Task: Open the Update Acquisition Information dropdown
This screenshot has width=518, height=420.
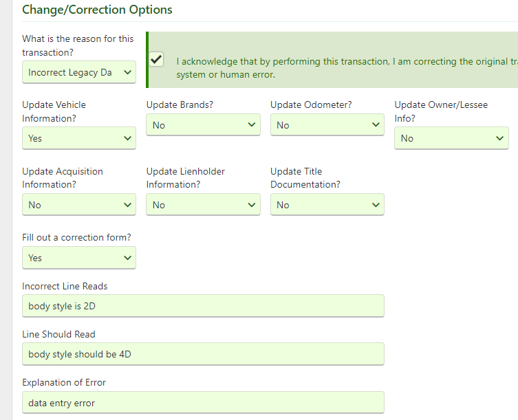Action: pos(78,205)
